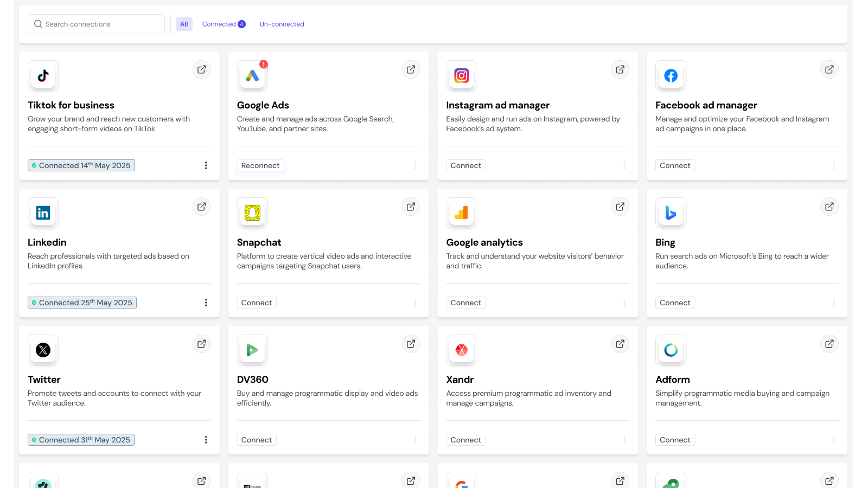Click the Facebook ad manager icon

[x=671, y=76]
